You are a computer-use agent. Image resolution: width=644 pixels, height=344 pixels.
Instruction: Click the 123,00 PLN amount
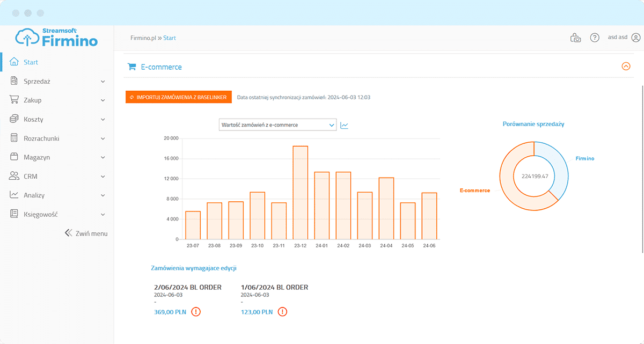(x=257, y=312)
